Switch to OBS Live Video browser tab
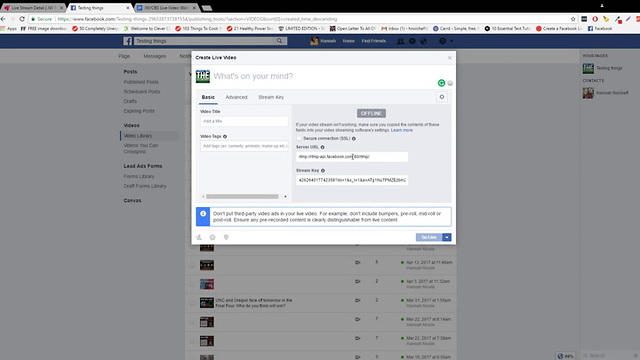The height and width of the screenshot is (360, 640). tap(166, 8)
